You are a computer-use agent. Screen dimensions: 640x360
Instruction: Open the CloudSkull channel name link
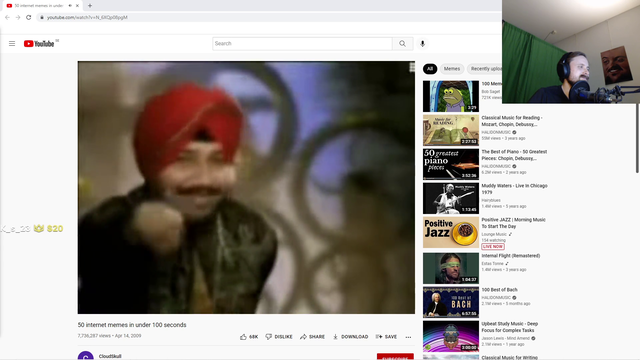[x=110, y=356]
